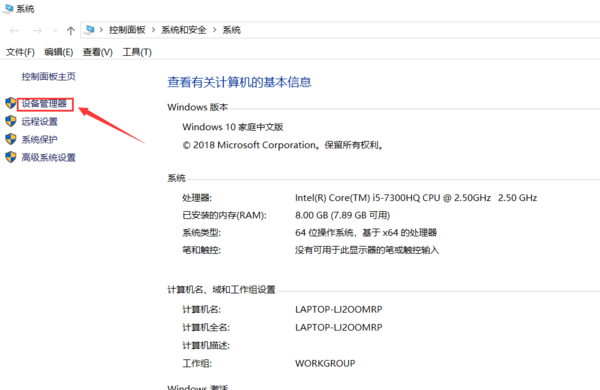This screenshot has width=600, height=390.
Task: Open the 查看(V) menu
Action: point(98,52)
